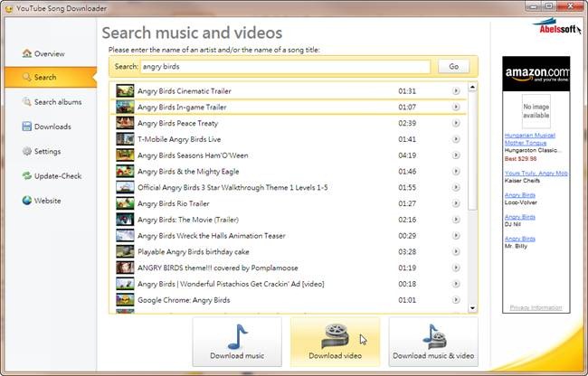Play preview of Angry Birds: The Movie (Trailer)
This screenshot has width=588, height=376.
456,220
